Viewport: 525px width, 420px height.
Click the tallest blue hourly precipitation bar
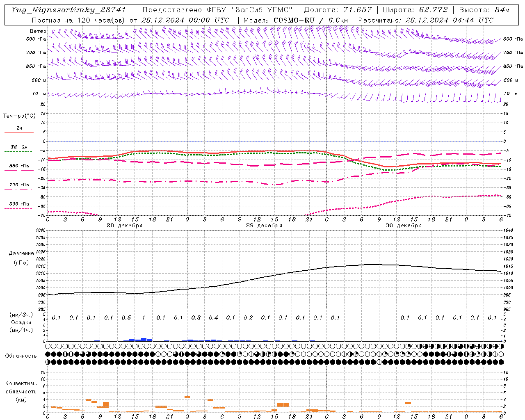(x=144, y=340)
